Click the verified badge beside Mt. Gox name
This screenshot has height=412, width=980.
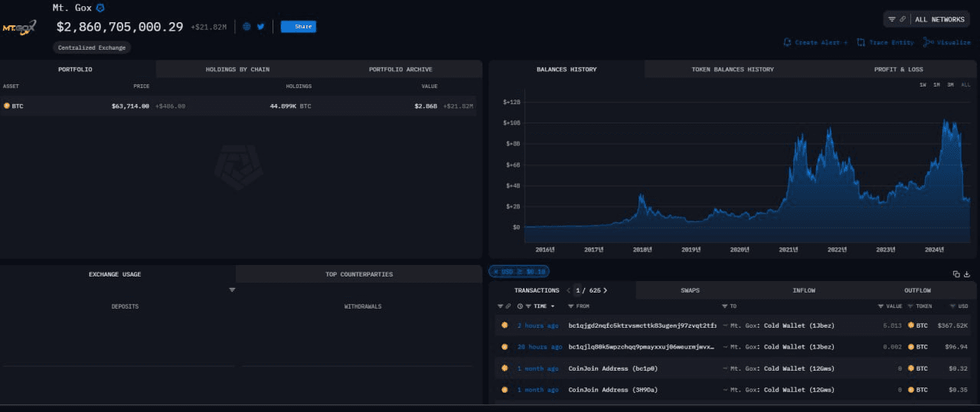point(100,8)
